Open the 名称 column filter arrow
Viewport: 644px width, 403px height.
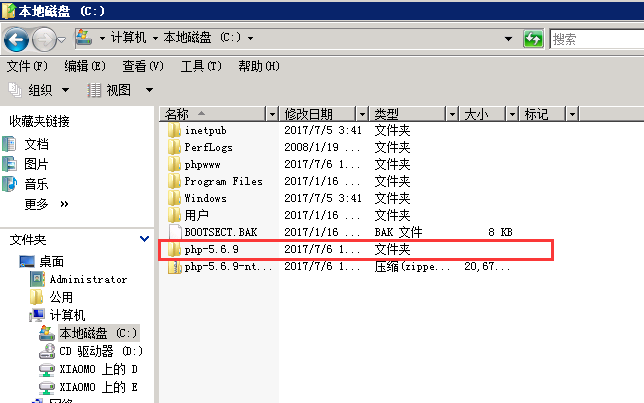[272, 114]
